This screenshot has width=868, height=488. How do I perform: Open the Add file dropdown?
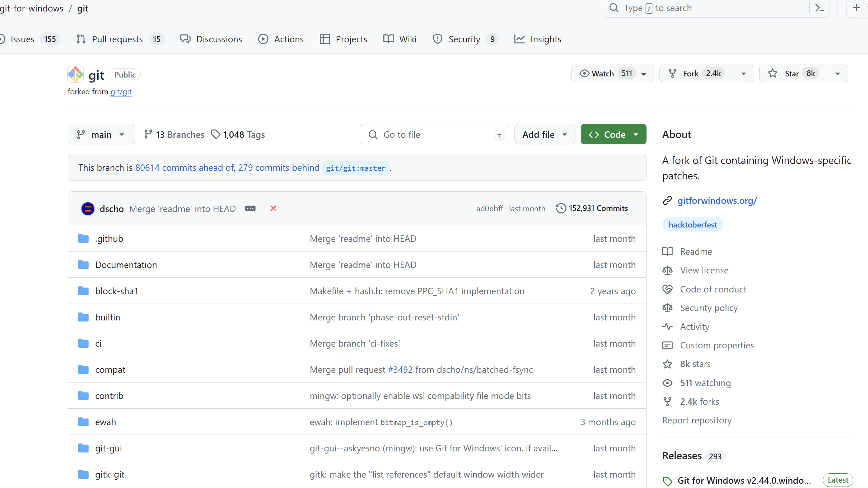(x=544, y=134)
